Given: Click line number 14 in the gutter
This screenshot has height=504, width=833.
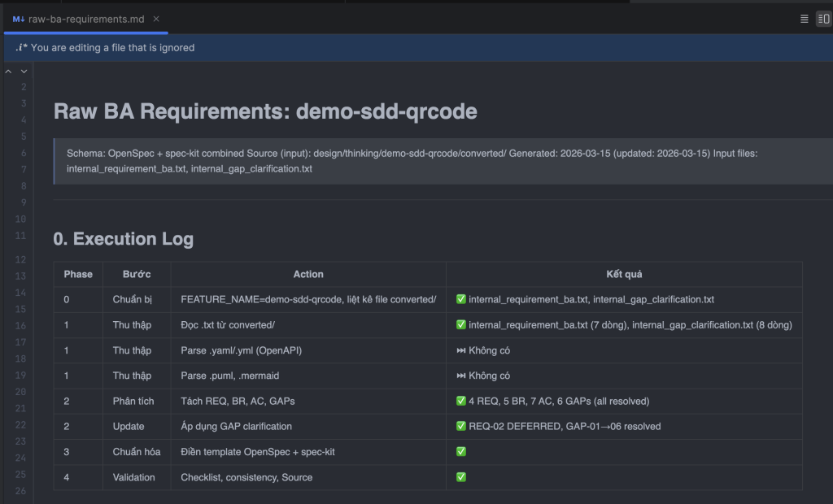Looking at the screenshot, I should pyautogui.click(x=22, y=292).
